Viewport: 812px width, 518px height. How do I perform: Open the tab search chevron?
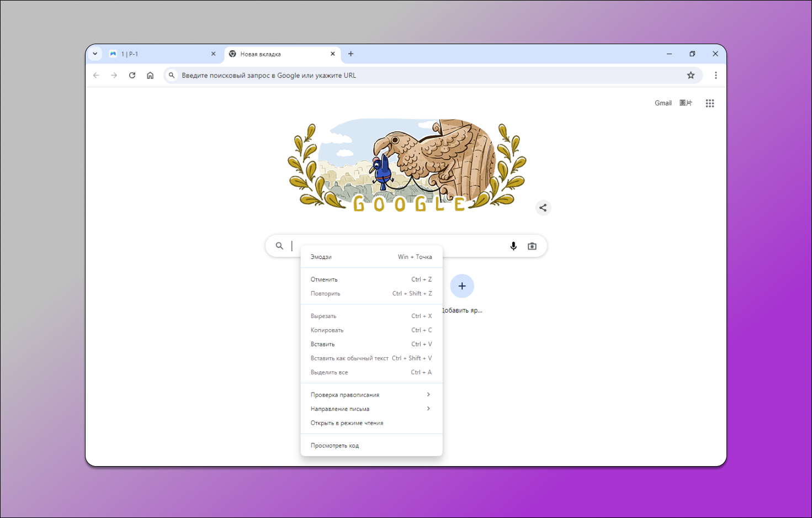pyautogui.click(x=94, y=54)
